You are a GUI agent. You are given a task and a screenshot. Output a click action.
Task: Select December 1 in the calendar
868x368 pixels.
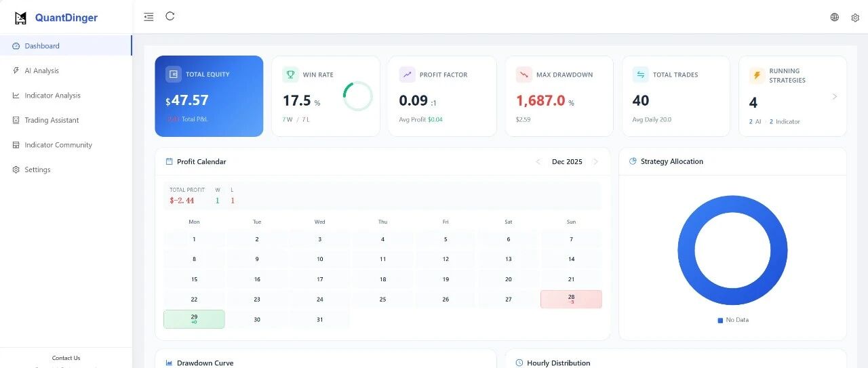coord(194,239)
